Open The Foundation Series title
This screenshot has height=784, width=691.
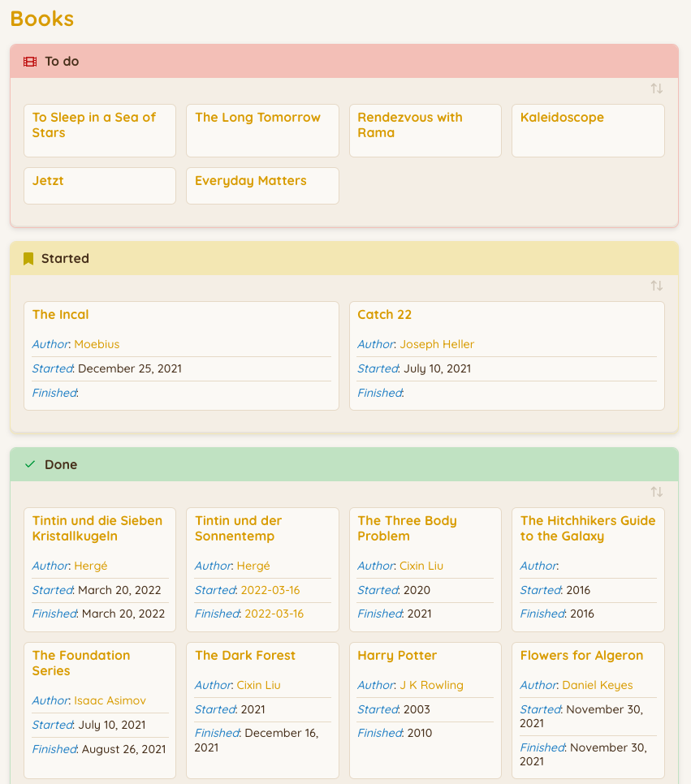81,663
